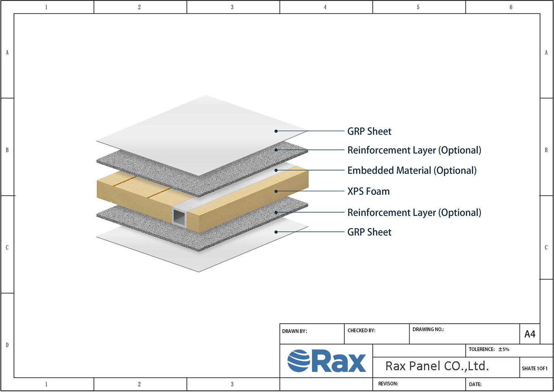Click the bold Rax wordmark text
Image resolution: width=554 pixels, height=392 pixels.
tap(339, 362)
